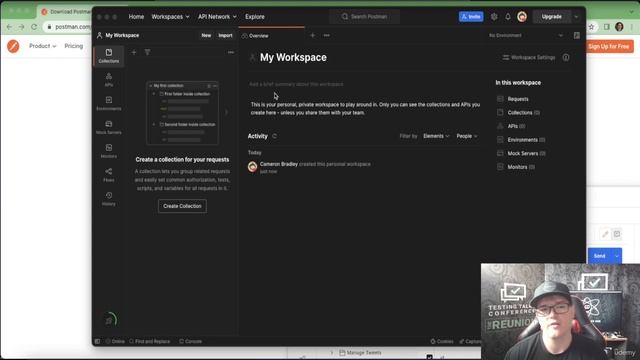Click the blue Invite button
Viewport: 640px width, 360px height.
coord(471,17)
